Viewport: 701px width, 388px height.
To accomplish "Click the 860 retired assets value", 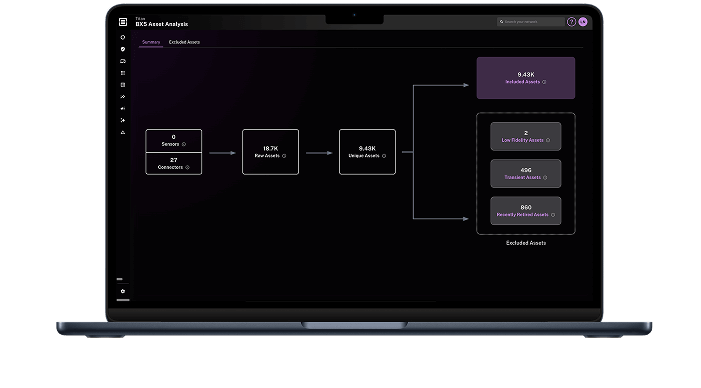I will coord(526,207).
